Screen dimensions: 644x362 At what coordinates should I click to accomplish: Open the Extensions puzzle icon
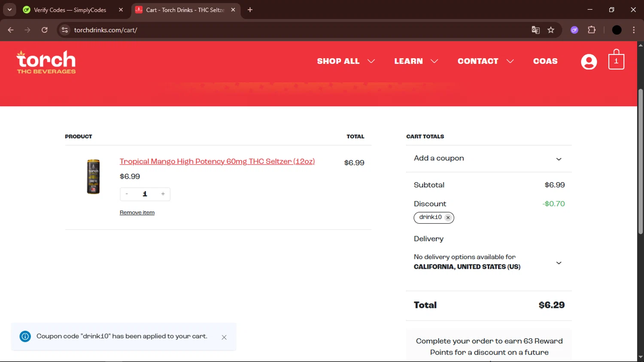[x=592, y=30]
